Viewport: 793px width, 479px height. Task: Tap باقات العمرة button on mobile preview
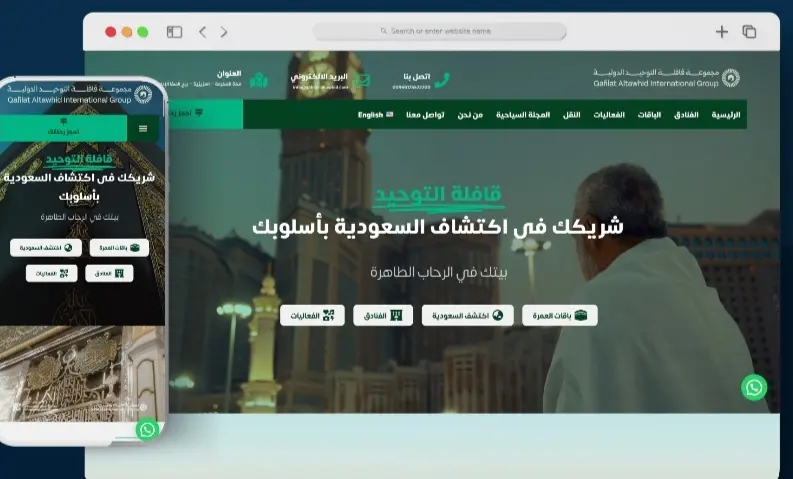pos(119,248)
